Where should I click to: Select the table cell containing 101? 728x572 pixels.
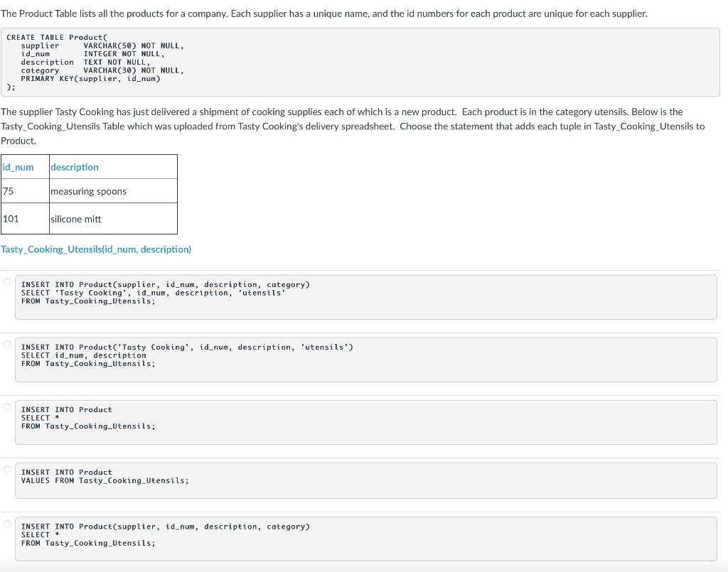(11, 218)
